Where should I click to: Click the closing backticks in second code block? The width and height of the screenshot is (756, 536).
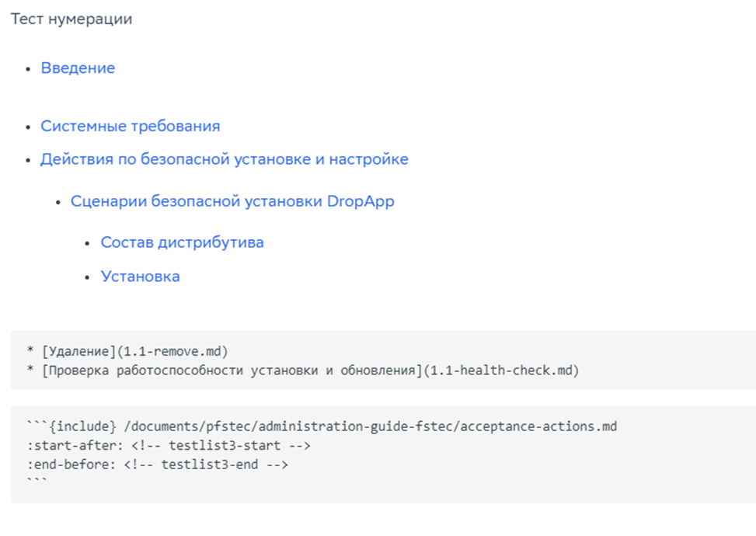(x=36, y=482)
